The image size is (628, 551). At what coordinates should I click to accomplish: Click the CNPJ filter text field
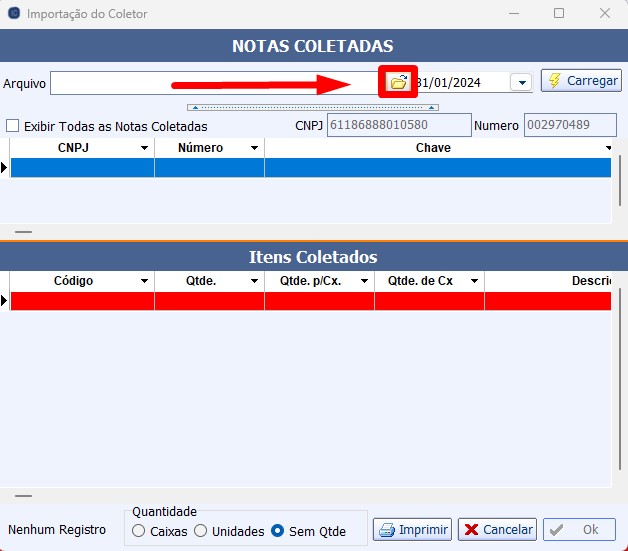pyautogui.click(x=398, y=125)
